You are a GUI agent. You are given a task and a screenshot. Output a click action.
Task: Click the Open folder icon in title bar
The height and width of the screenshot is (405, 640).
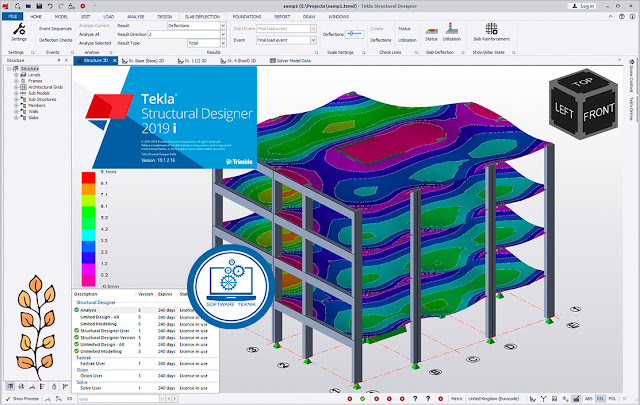[28, 6]
